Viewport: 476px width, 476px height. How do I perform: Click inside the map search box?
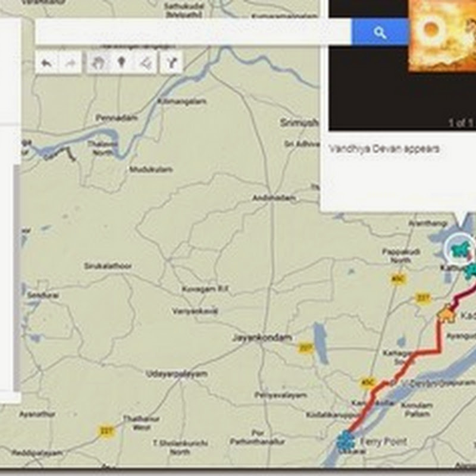click(x=193, y=32)
